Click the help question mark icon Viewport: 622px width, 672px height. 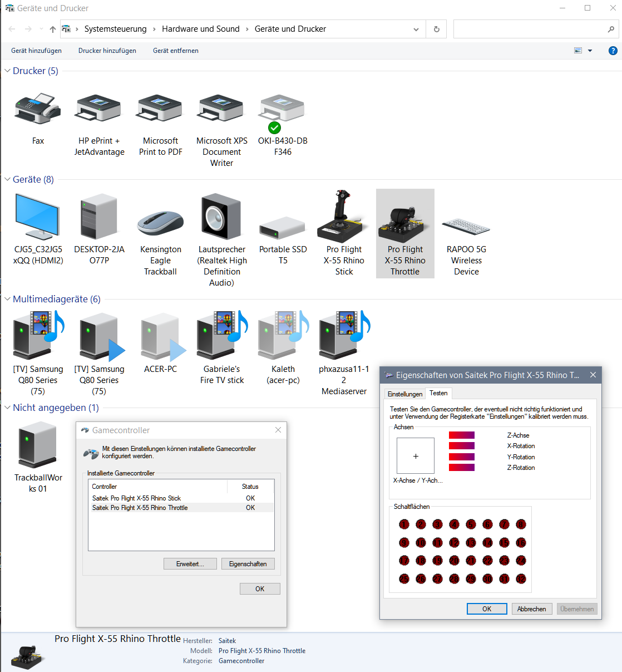(613, 51)
